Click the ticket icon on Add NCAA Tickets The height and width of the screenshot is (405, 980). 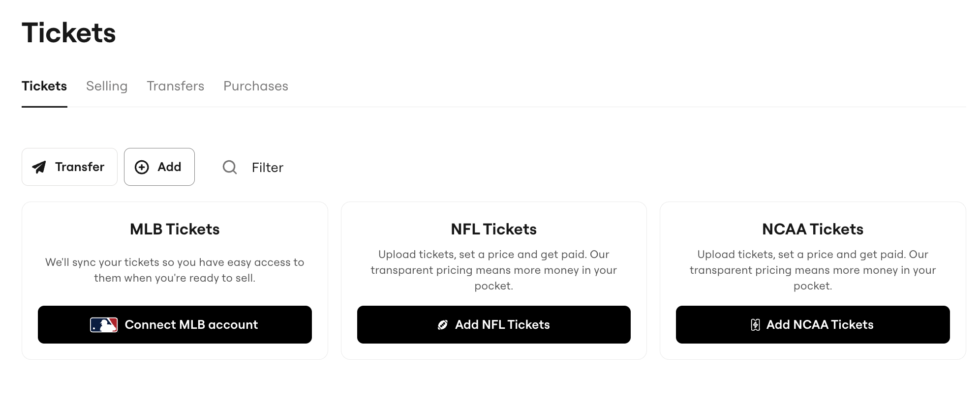click(755, 324)
